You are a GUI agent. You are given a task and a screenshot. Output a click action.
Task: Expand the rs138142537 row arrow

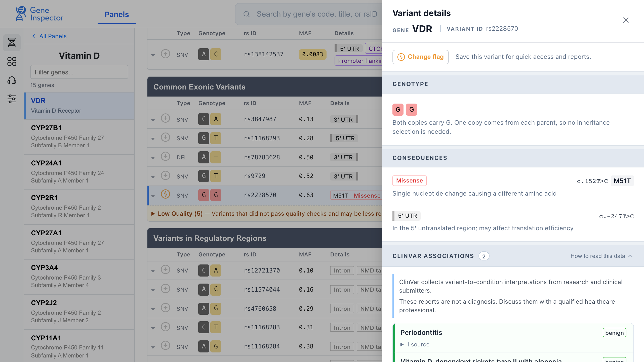pos(153,55)
